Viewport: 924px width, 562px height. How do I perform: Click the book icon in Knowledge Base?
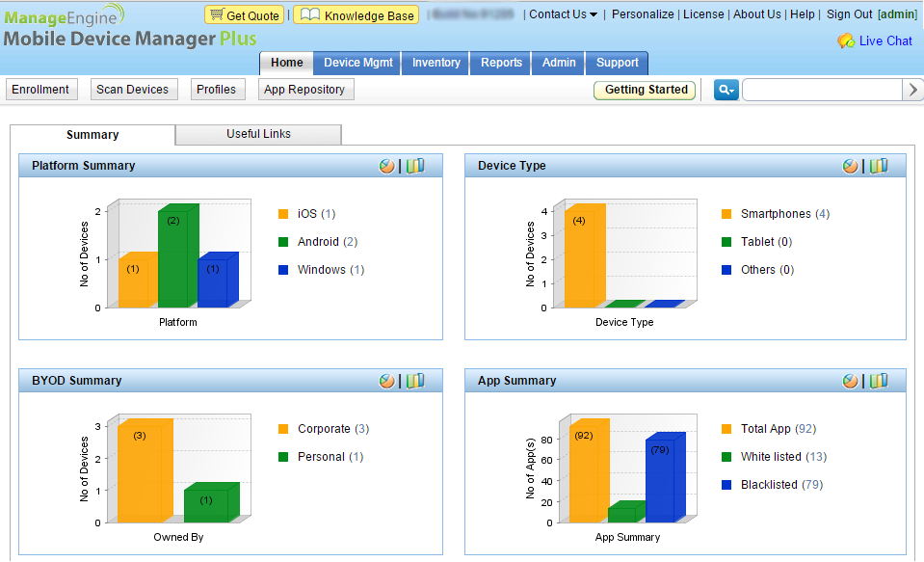(x=310, y=14)
